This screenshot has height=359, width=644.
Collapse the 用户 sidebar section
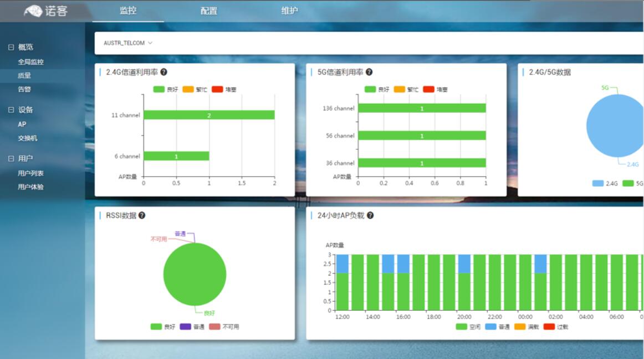(x=11, y=159)
